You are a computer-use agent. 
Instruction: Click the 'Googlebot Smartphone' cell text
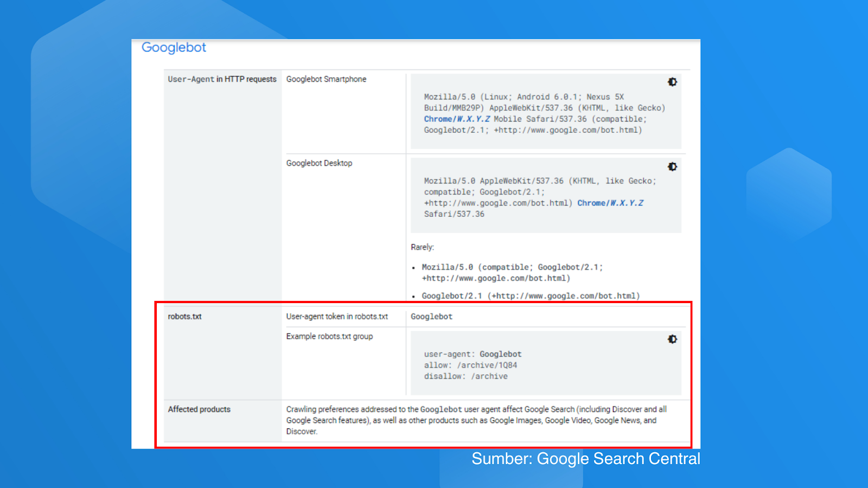tap(326, 79)
